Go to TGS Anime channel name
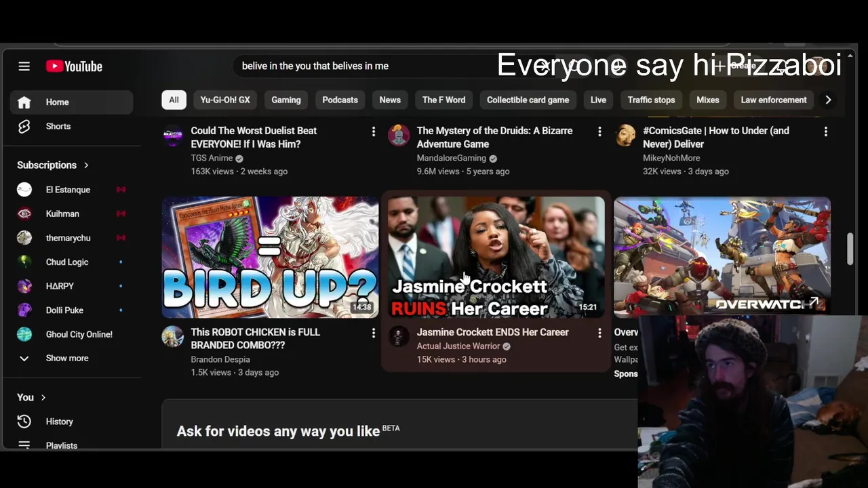 click(x=212, y=158)
